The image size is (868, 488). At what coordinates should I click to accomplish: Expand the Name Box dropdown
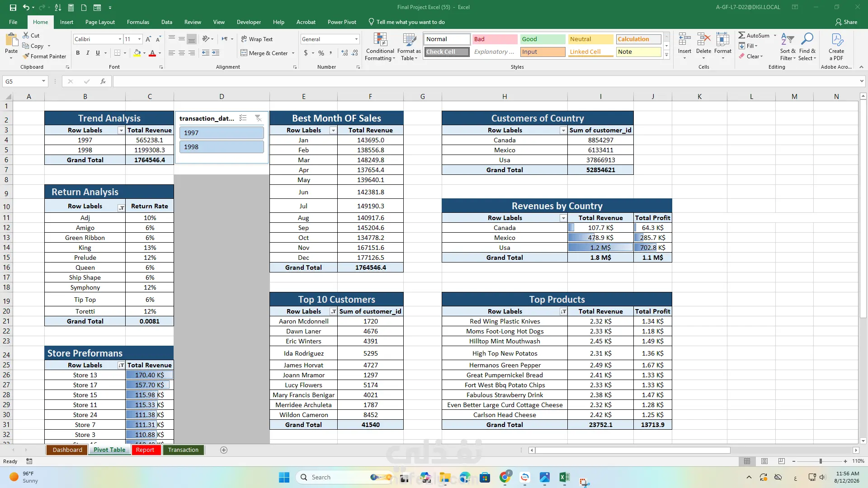click(43, 81)
